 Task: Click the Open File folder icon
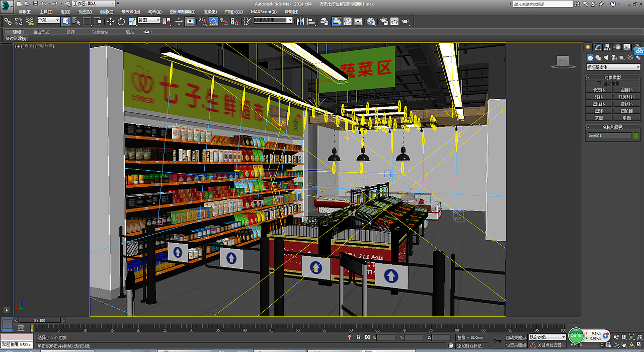(27, 4)
